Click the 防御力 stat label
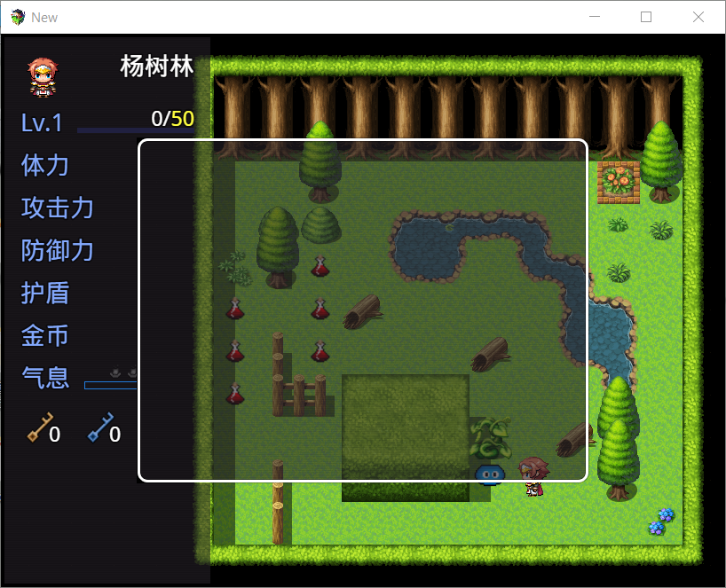 [x=58, y=250]
